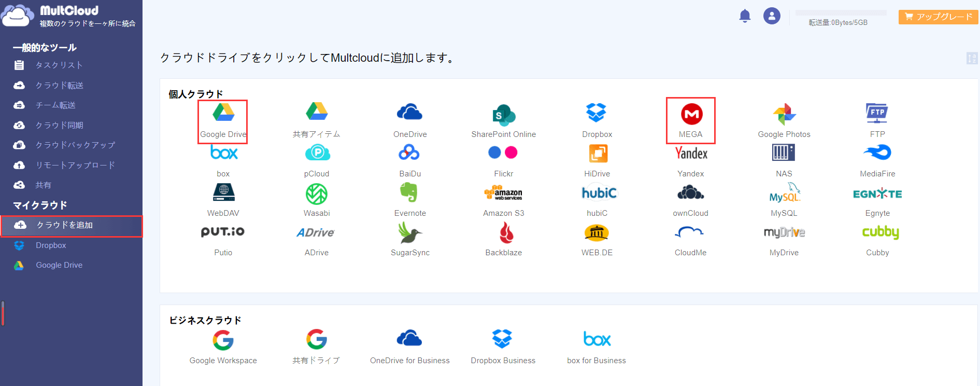980x386 pixels.
Task: Select the Amazon S3 icon
Action: pyautogui.click(x=503, y=193)
